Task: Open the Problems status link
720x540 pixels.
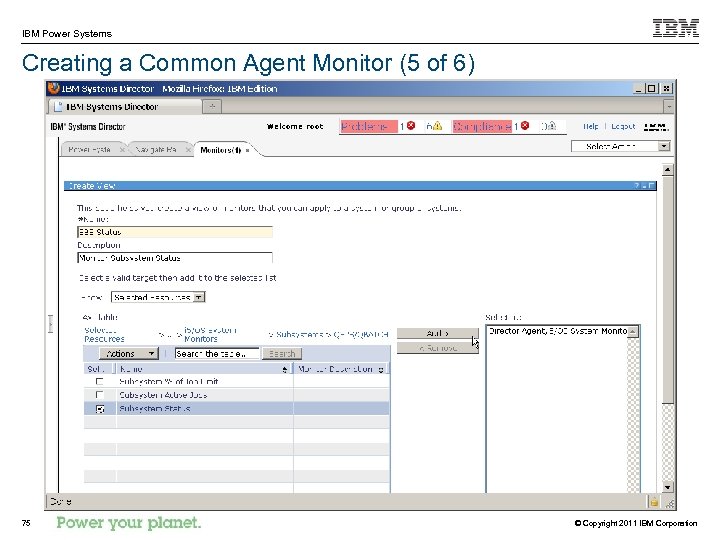Action: click(369, 126)
